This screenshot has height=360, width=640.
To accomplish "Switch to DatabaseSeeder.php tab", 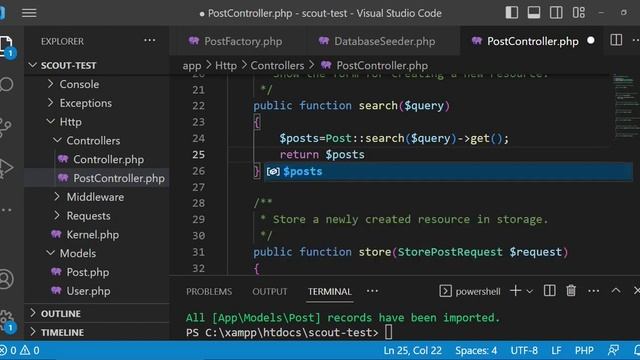I will point(377,41).
